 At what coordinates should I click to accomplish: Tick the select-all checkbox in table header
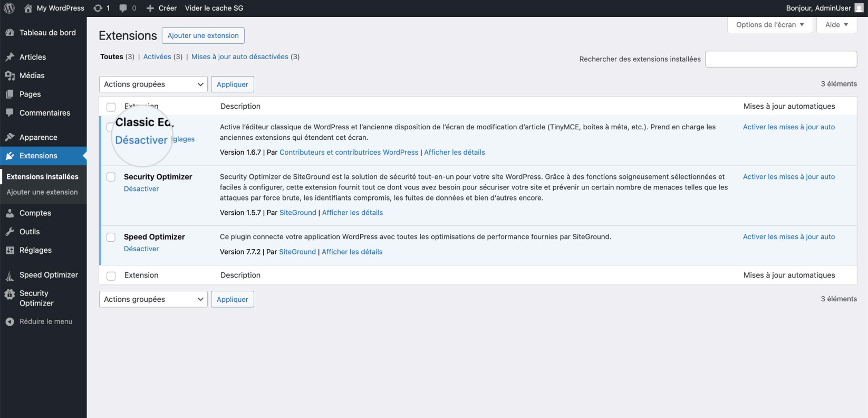tap(111, 107)
